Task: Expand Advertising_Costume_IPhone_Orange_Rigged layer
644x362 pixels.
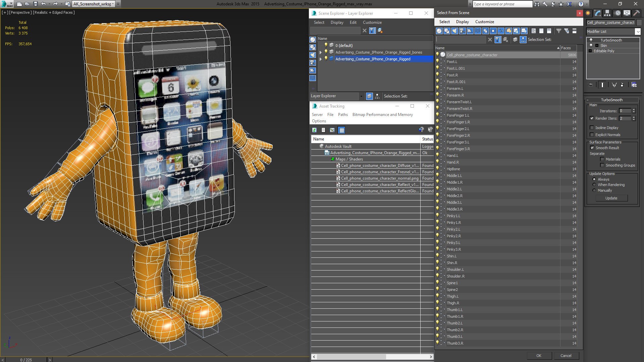Action: [321, 59]
